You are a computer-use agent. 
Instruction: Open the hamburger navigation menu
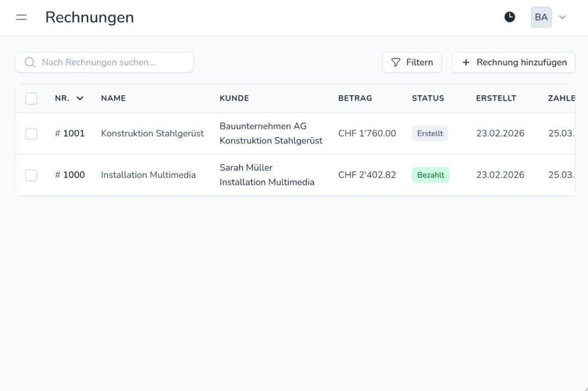pos(21,17)
